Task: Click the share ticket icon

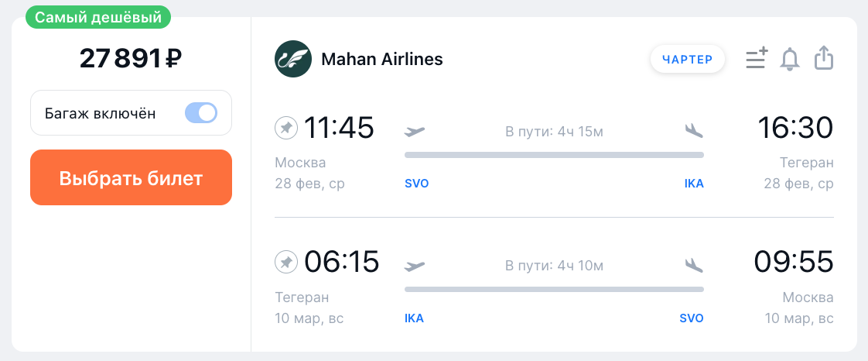Action: pyautogui.click(x=824, y=59)
